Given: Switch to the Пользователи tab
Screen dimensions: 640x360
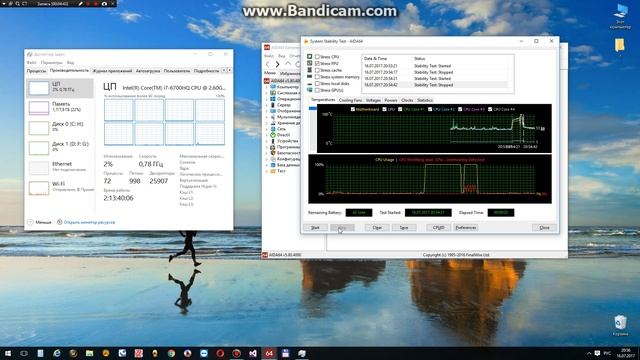Looking at the screenshot, I should coord(177,71).
